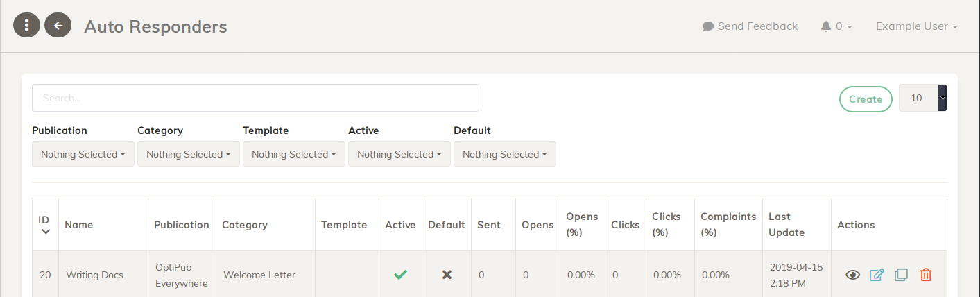Open the three-dot main menu
The image size is (980, 297).
pos(26,26)
